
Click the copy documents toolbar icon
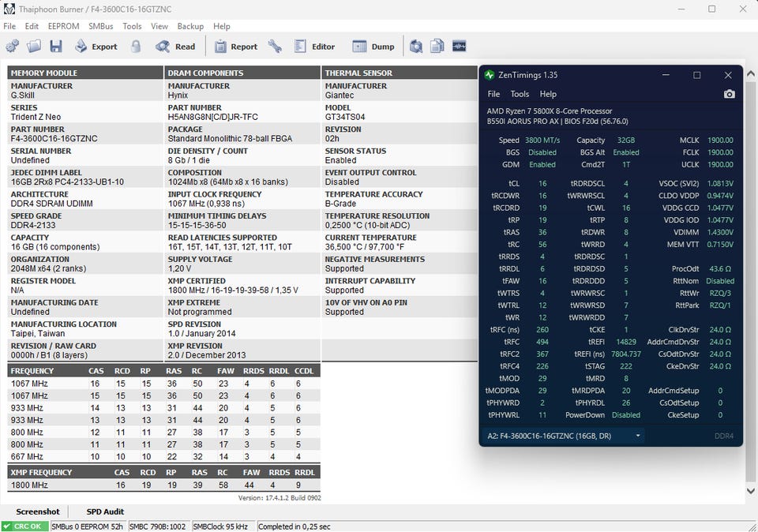tap(437, 47)
